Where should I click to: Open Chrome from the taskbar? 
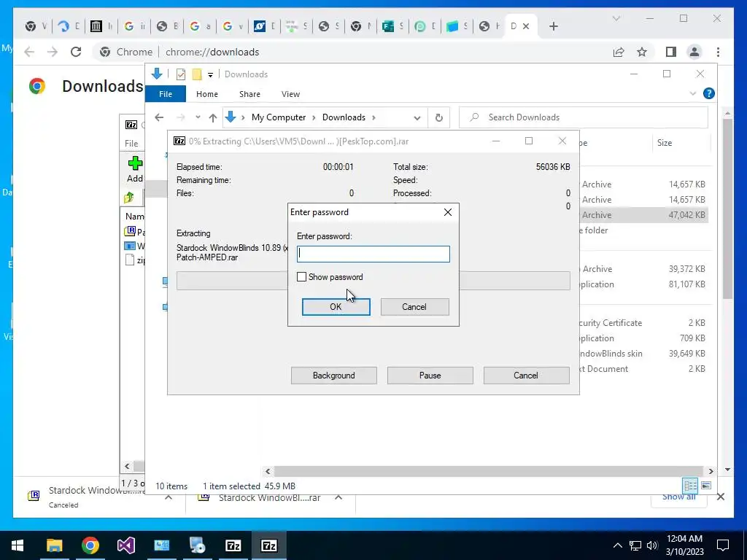(90, 545)
